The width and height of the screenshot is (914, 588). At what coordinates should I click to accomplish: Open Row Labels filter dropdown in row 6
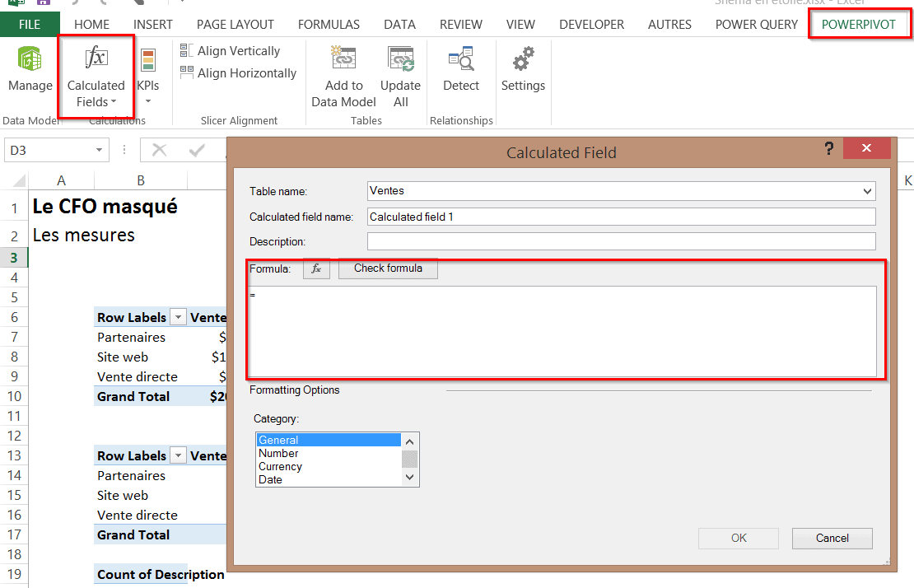(179, 318)
